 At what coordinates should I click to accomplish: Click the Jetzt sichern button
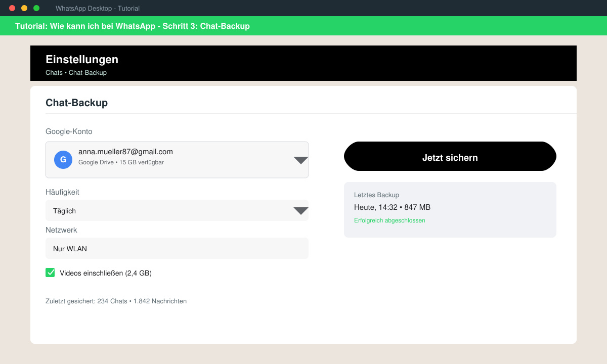point(450,156)
